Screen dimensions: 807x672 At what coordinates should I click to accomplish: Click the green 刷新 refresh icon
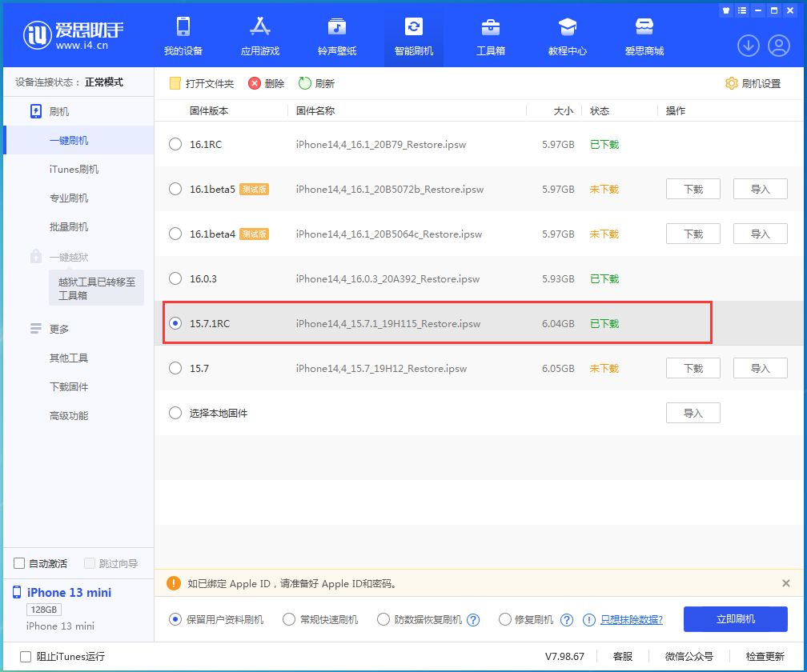(305, 83)
